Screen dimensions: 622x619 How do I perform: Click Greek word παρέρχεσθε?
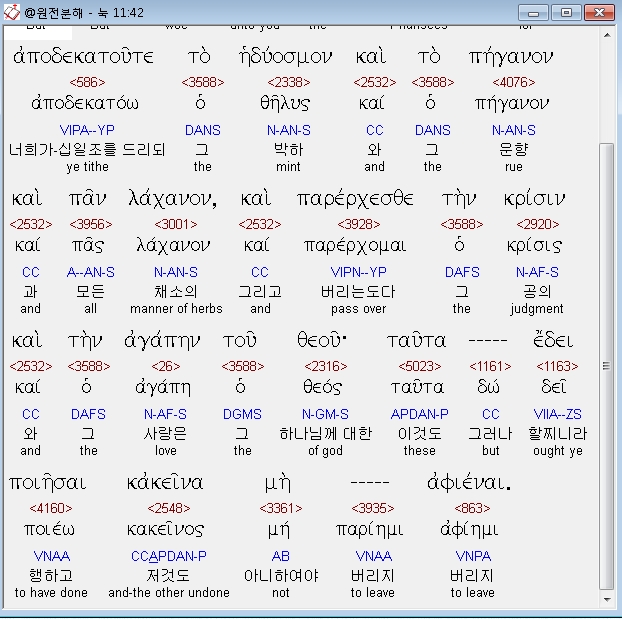point(355,200)
